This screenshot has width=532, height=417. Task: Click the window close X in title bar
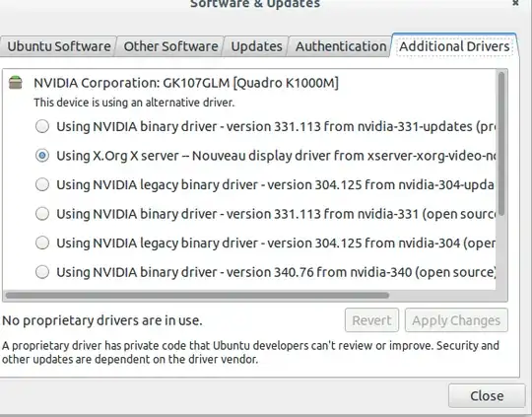pos(515,3)
